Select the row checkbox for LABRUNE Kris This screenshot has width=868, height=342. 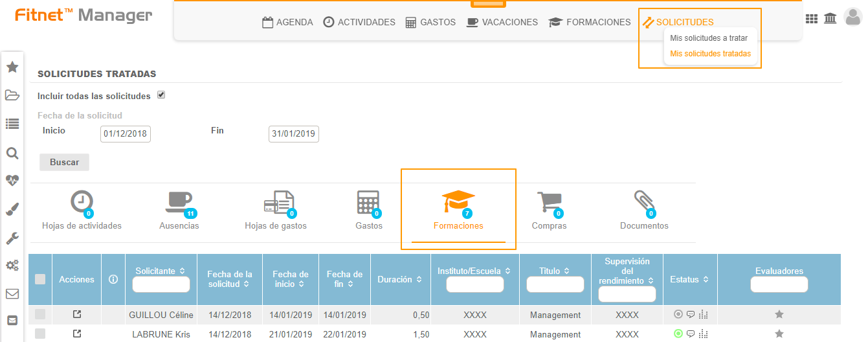(x=40, y=334)
